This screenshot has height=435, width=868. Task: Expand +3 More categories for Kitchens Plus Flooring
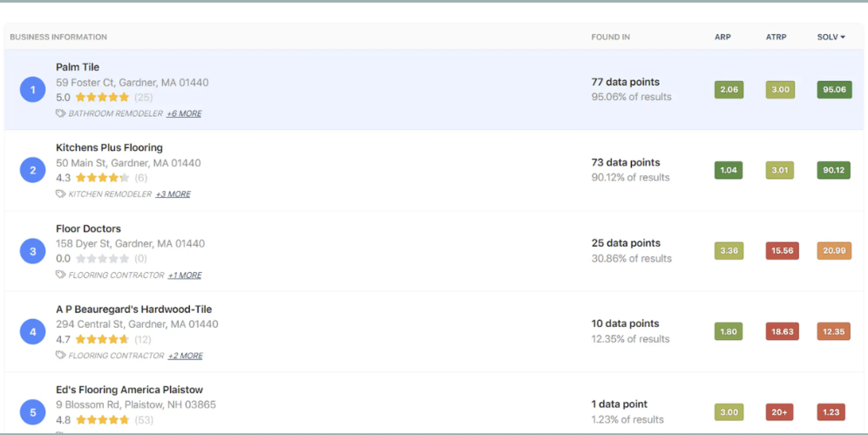(x=173, y=194)
